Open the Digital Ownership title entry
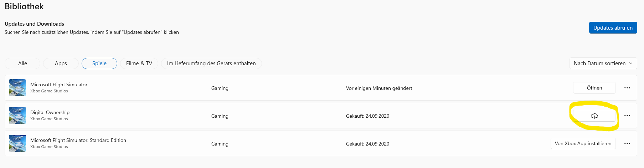644x168 pixels. [50, 112]
